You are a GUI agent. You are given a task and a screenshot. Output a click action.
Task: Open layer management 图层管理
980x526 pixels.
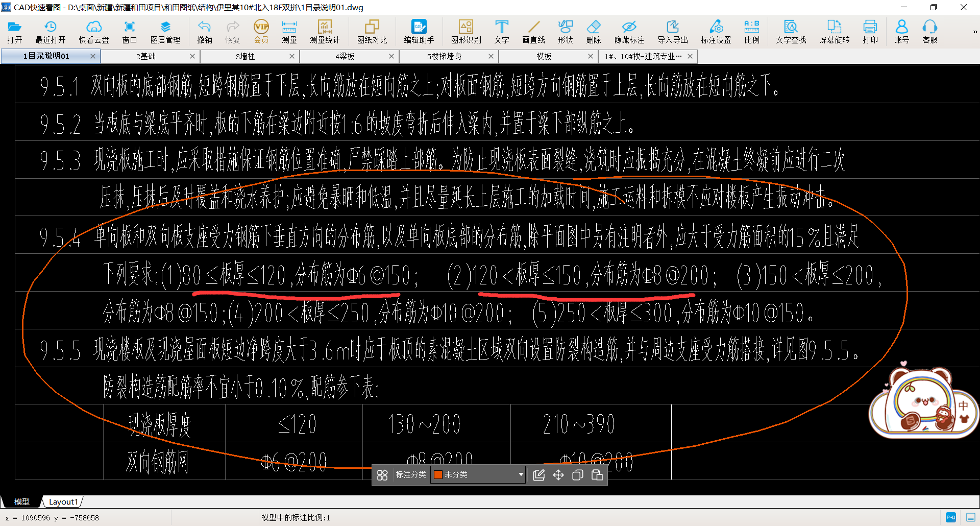coord(165,32)
